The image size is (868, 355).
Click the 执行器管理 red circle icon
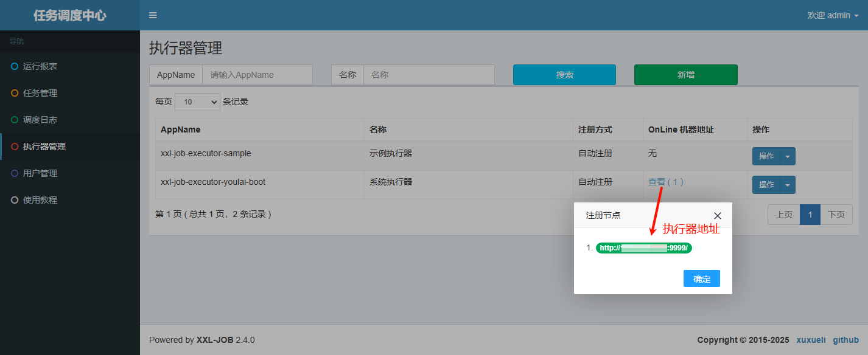coord(15,146)
